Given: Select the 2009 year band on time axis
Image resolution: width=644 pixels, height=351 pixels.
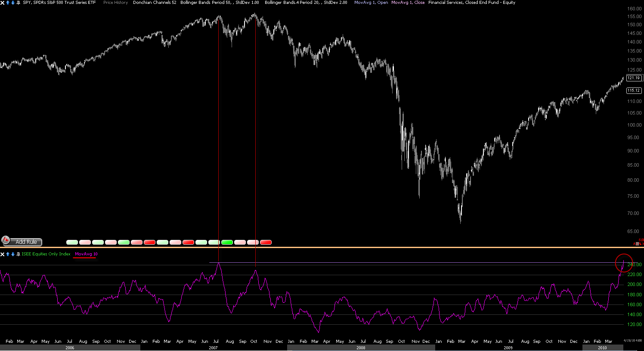Looking at the screenshot, I should [508, 348].
